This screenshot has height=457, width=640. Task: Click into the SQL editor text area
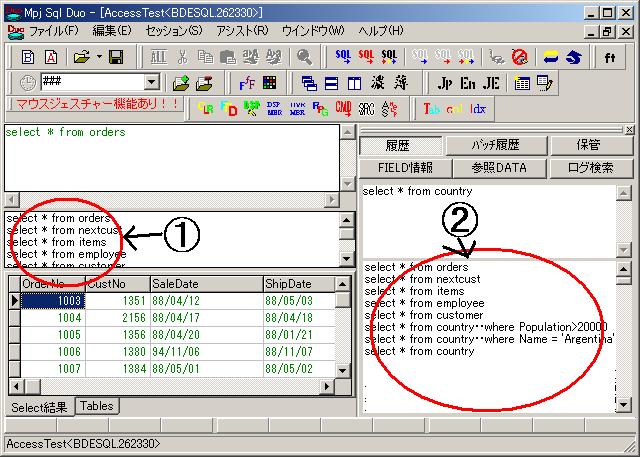(172, 158)
